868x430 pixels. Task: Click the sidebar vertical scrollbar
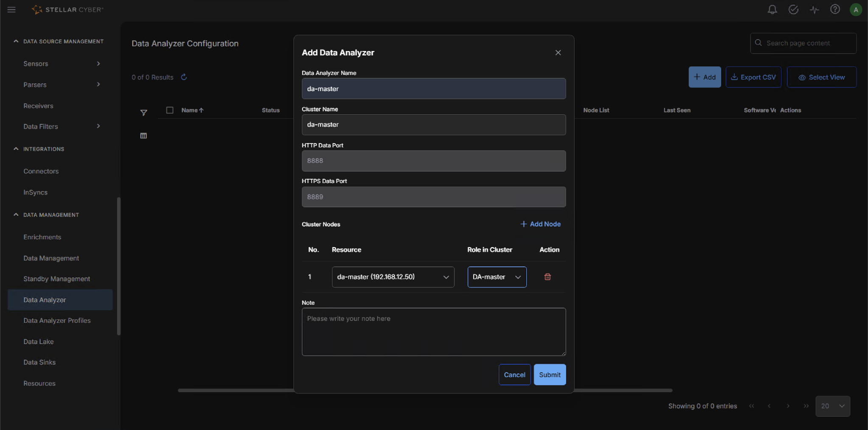pos(119,266)
